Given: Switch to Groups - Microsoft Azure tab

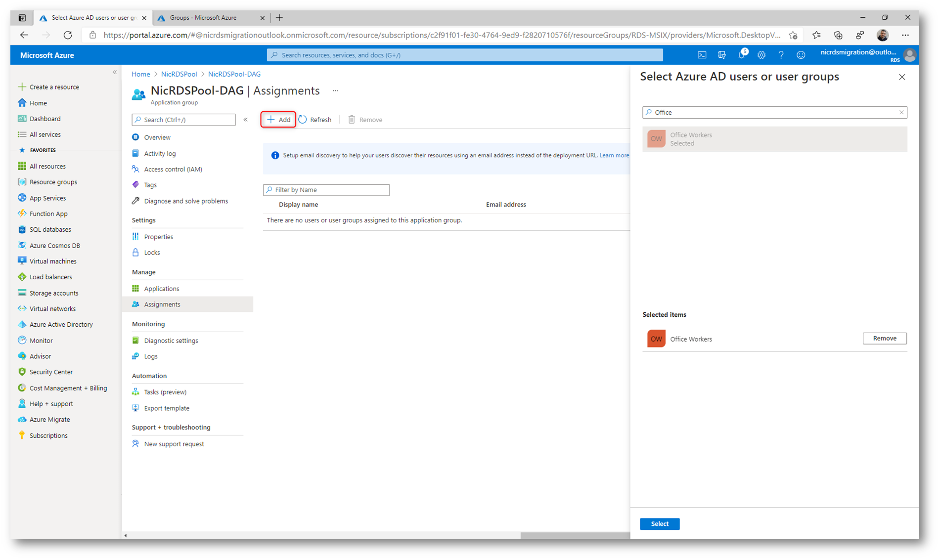Looking at the screenshot, I should [203, 18].
